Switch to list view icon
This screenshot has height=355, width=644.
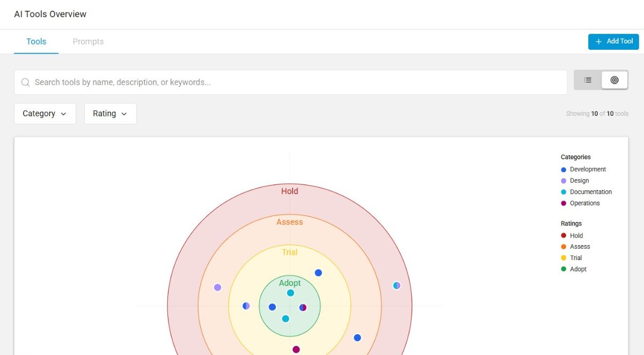(x=588, y=80)
